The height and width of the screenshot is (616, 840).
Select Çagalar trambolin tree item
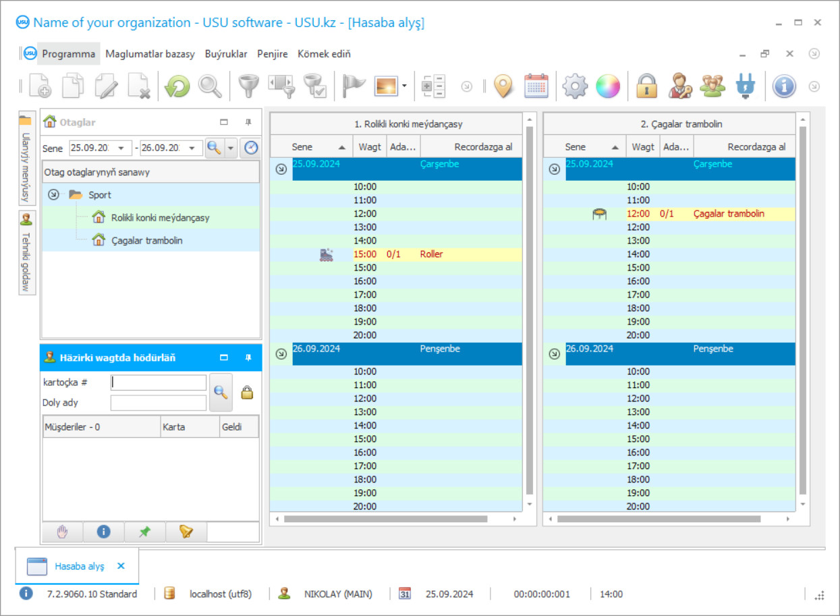tap(146, 240)
